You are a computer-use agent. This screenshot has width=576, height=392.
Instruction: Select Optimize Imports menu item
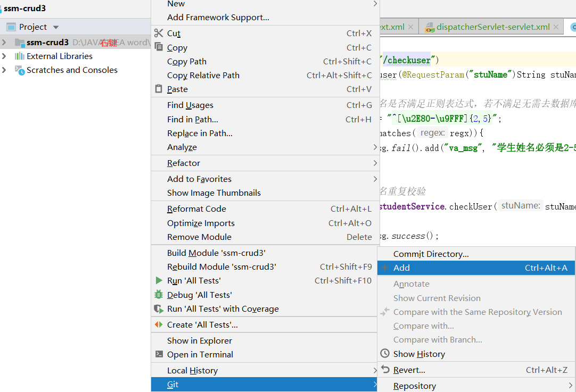coord(264,223)
